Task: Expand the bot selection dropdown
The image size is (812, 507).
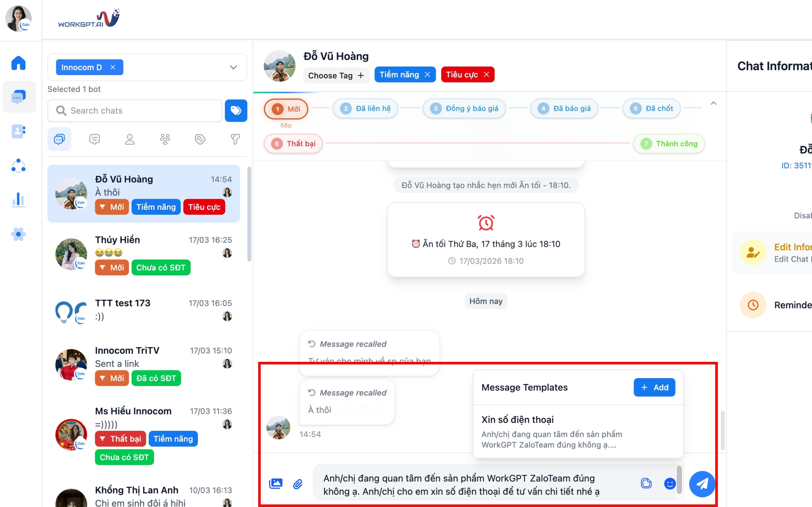Action: (x=233, y=67)
